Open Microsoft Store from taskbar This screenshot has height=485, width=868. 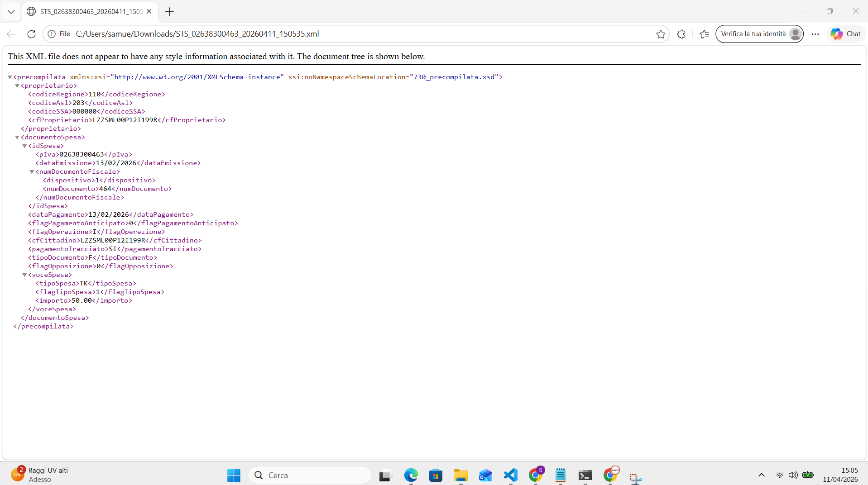[436, 475]
